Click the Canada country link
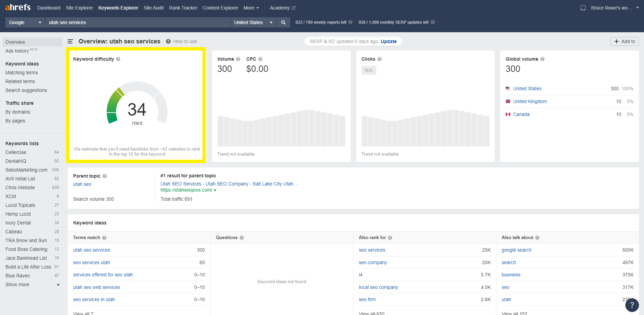The height and width of the screenshot is (315, 644). tap(521, 114)
